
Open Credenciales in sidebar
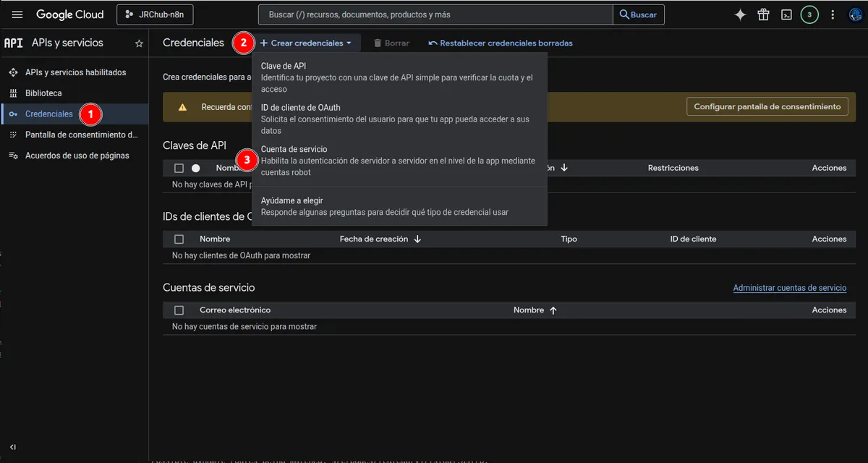tap(75, 114)
